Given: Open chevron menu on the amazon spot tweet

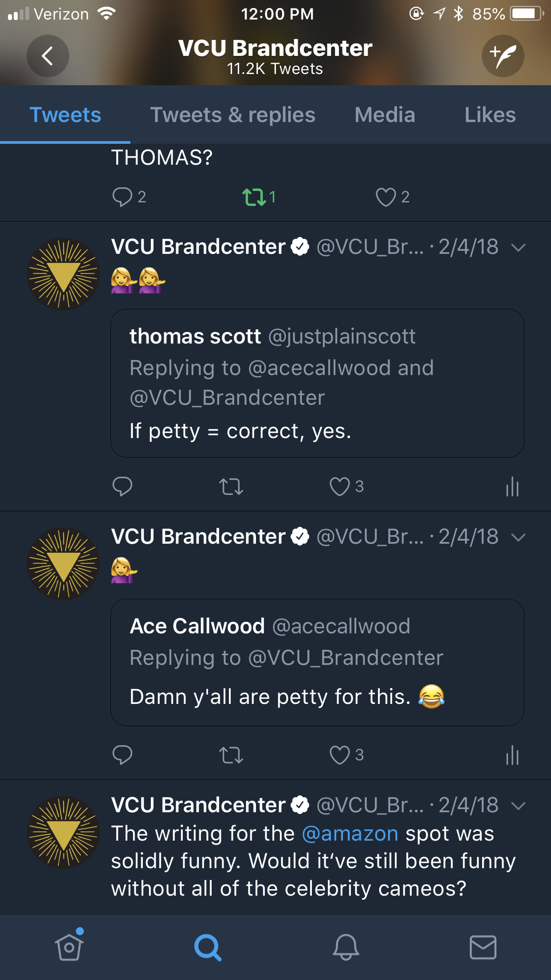Looking at the screenshot, I should [518, 805].
